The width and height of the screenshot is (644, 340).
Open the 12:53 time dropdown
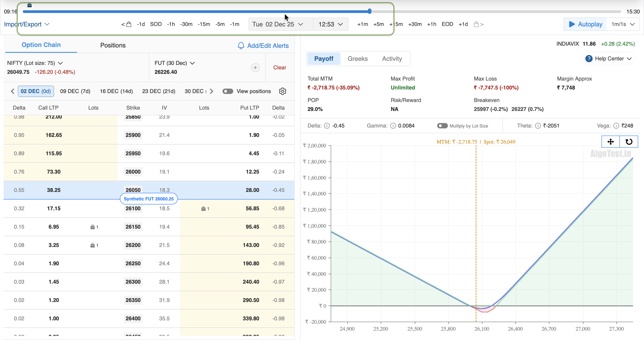pyautogui.click(x=330, y=24)
